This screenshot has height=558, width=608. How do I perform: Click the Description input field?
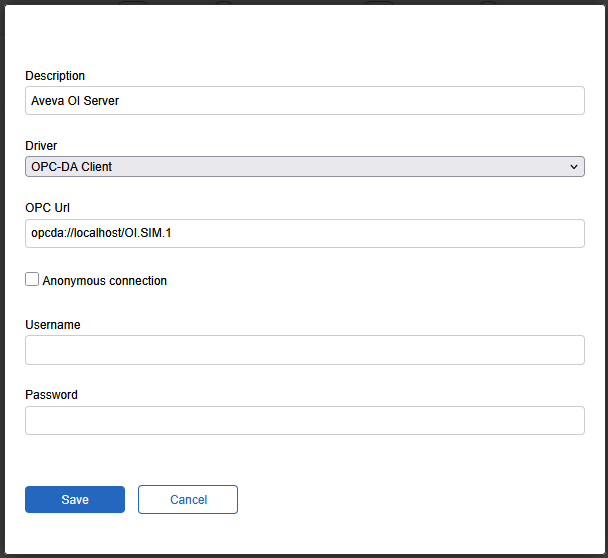pyautogui.click(x=304, y=100)
